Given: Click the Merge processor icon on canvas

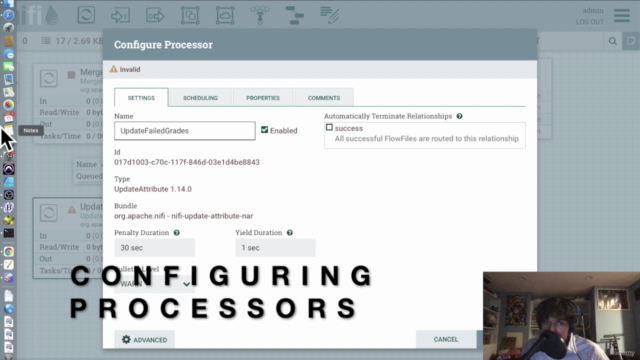Looking at the screenshot, I should [x=49, y=78].
